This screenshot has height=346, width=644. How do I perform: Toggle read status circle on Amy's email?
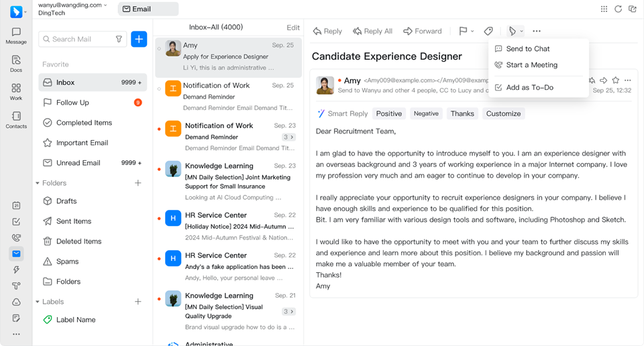point(160,49)
